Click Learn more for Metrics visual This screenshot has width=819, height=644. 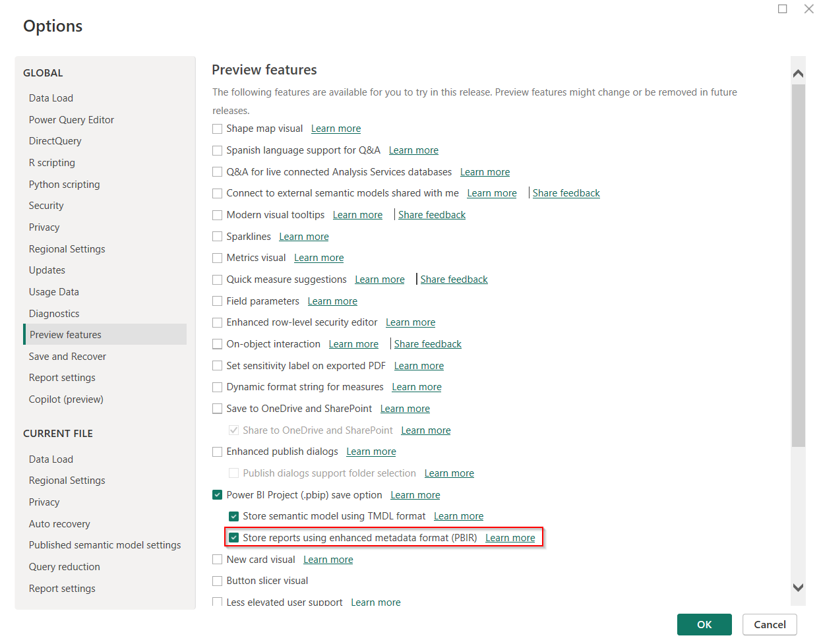(319, 258)
